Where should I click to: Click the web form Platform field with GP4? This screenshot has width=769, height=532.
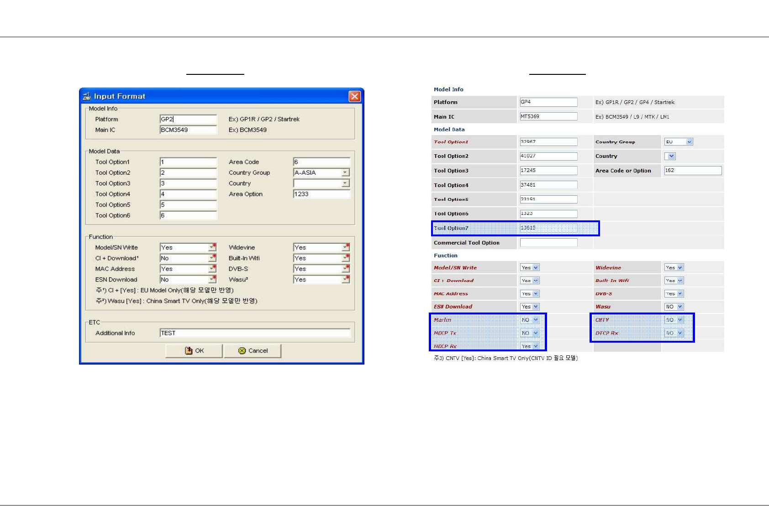click(548, 102)
